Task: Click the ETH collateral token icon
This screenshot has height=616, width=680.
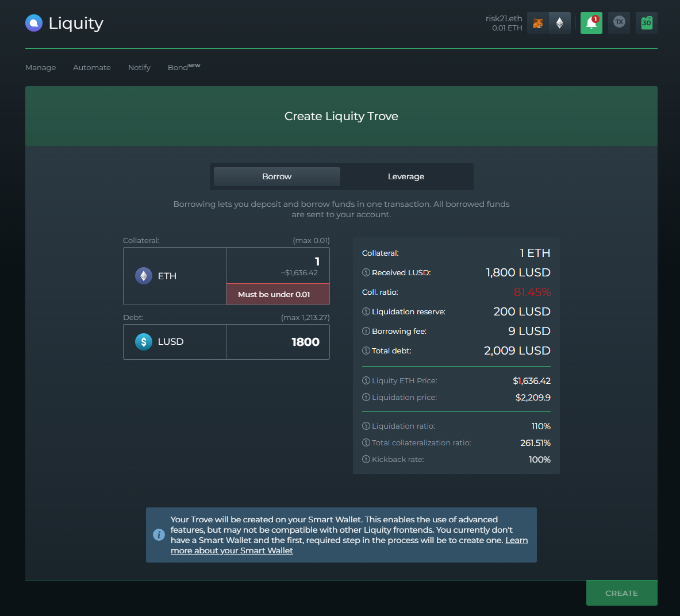Action: 144,276
